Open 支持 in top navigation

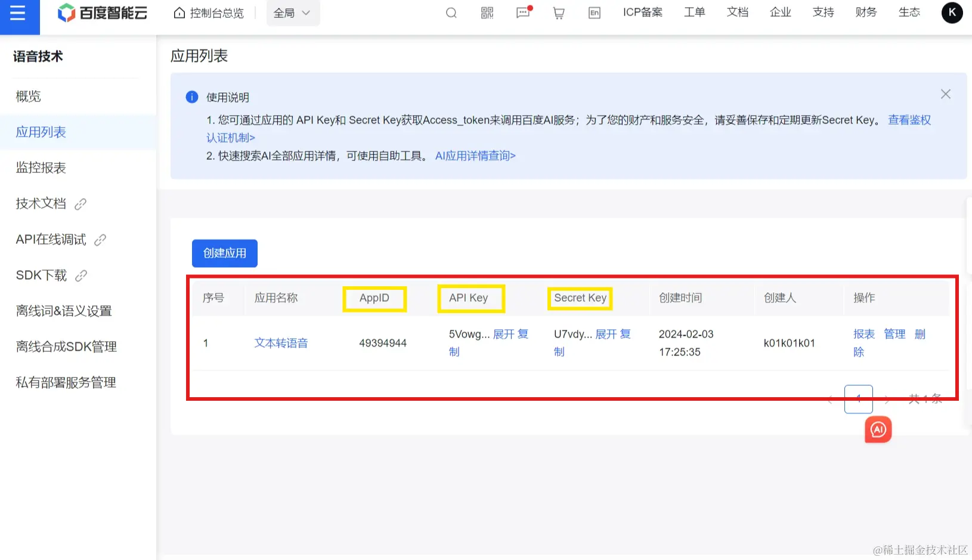[824, 13]
